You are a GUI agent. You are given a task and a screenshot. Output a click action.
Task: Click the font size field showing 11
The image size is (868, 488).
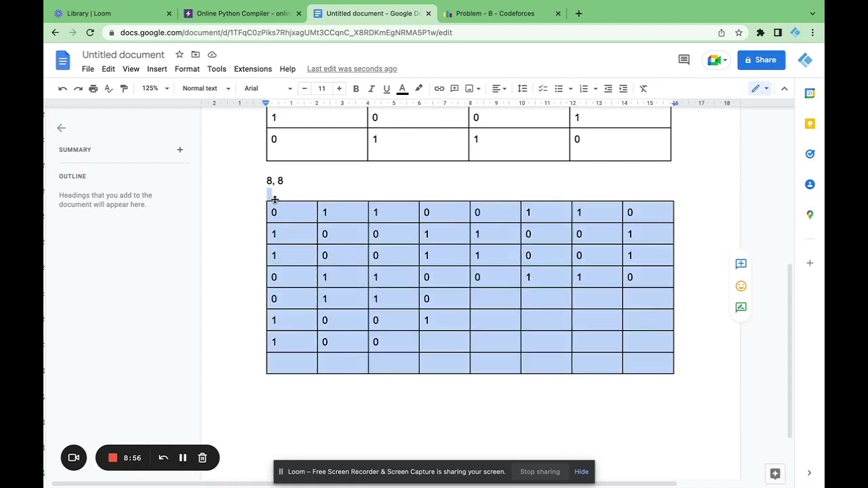[x=321, y=89]
